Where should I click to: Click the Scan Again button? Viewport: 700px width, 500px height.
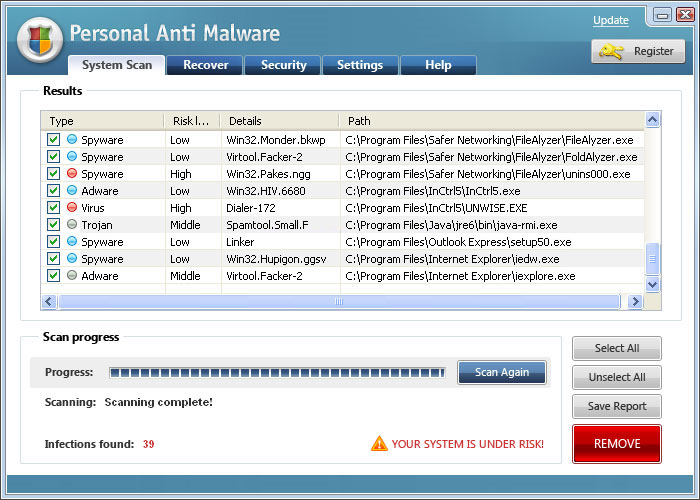click(502, 372)
